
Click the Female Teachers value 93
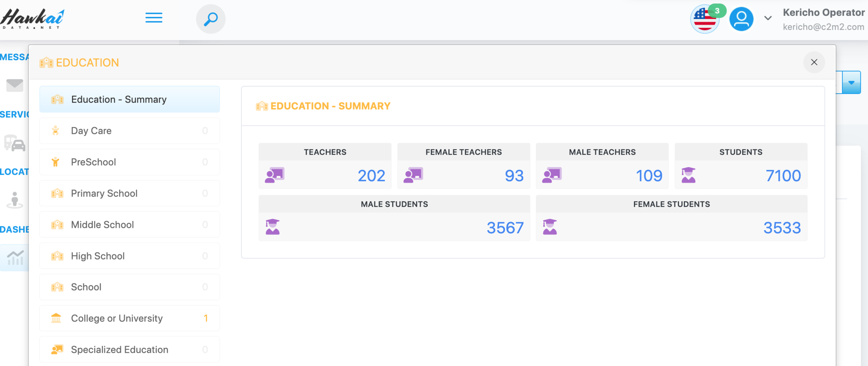point(514,176)
